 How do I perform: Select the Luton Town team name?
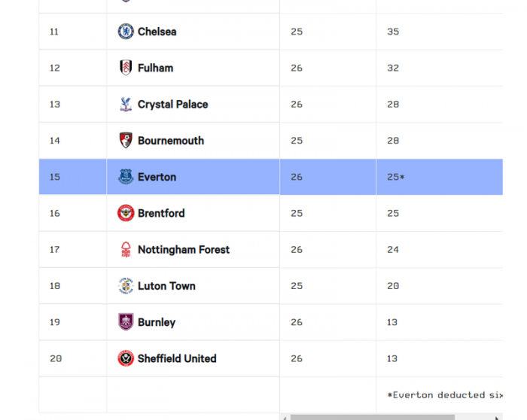(166, 286)
